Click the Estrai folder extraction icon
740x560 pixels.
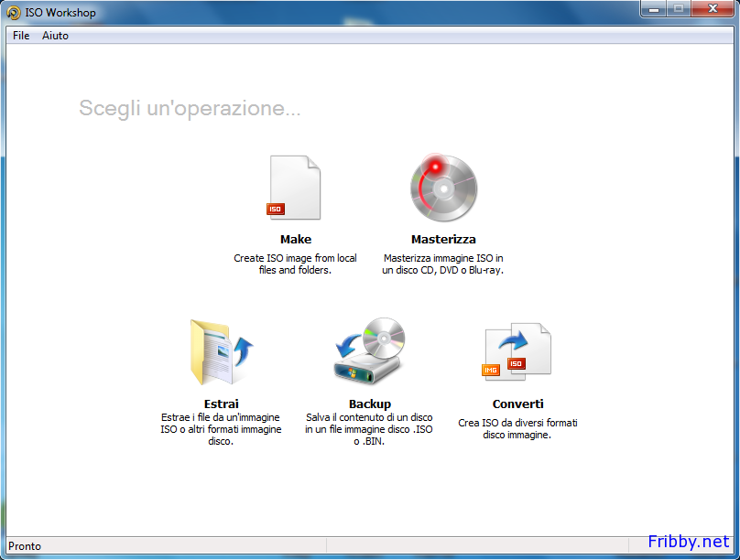click(x=221, y=352)
